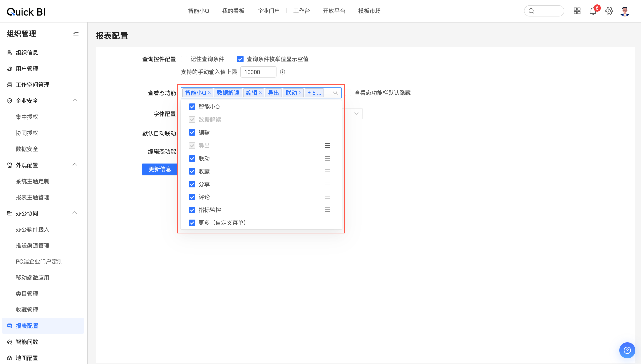Collapse the sidebar using menu fold icon
Screen dimensions: 641x364
click(x=76, y=33)
